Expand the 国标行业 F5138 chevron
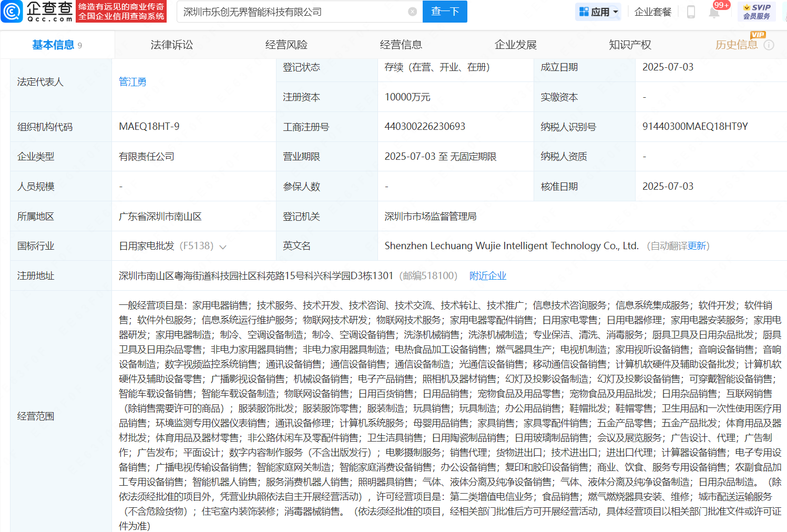 coord(223,247)
